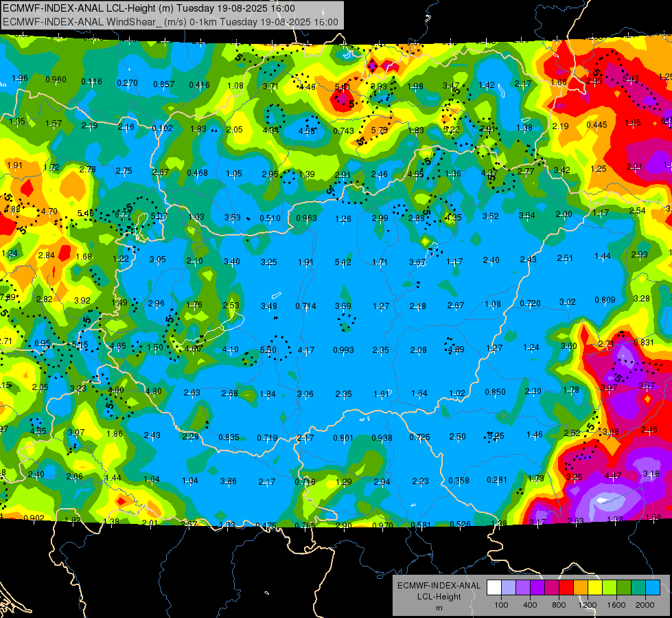Click the WindShear 0-1km header line
Image resolution: width=672 pixels, height=618 pixels.
pos(170,22)
